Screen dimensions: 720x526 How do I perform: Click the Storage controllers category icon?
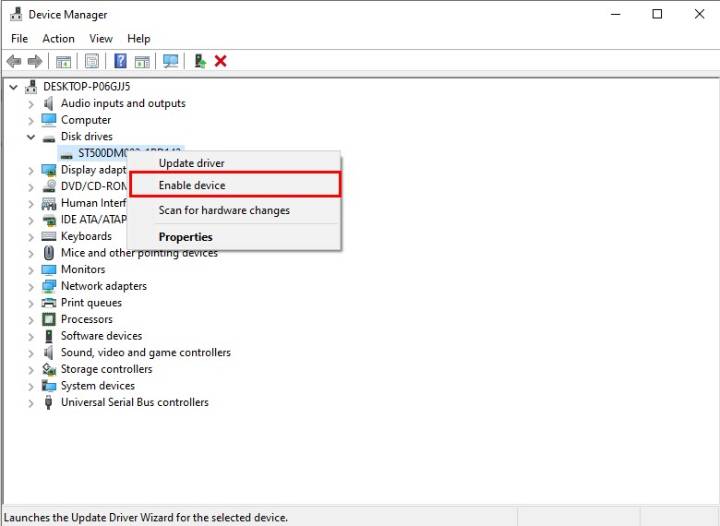pyautogui.click(x=49, y=369)
